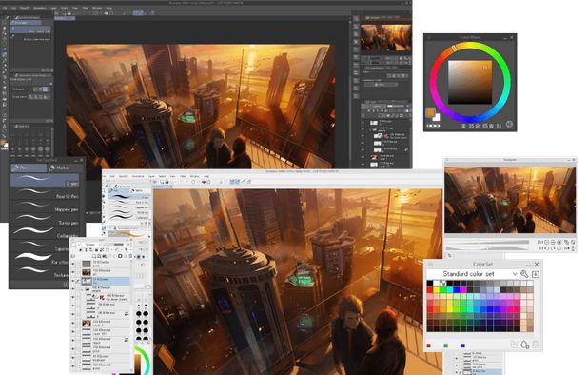Viewport: 588px width, 375px height.
Task: Collapse the Through layer folder in light layer panel
Action: coord(83,289)
